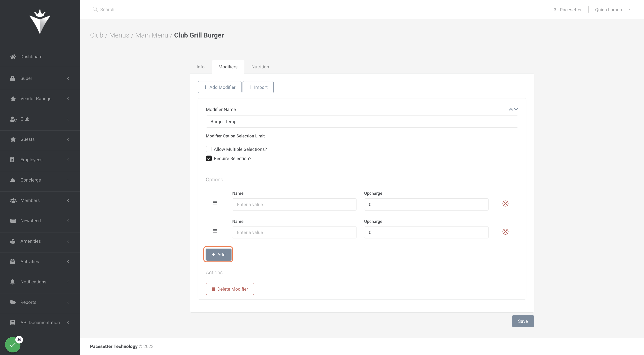Switch to the Info tab

click(x=200, y=67)
